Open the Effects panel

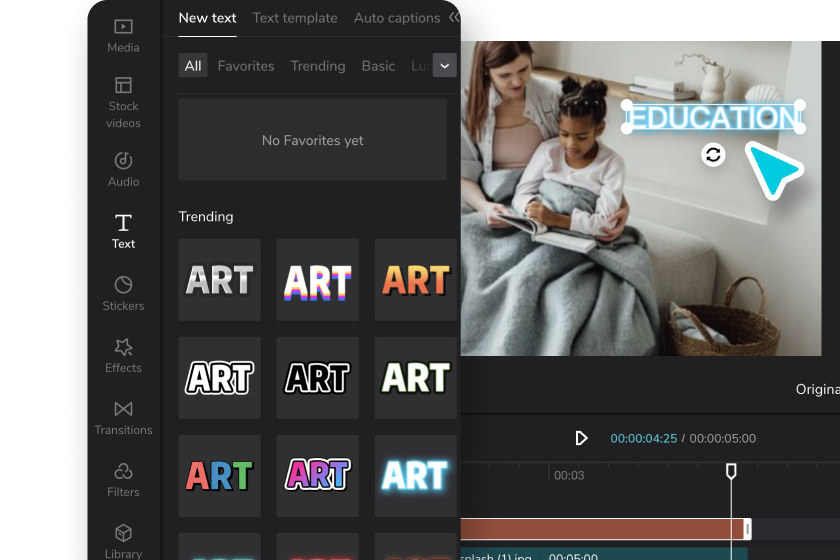coord(123,356)
